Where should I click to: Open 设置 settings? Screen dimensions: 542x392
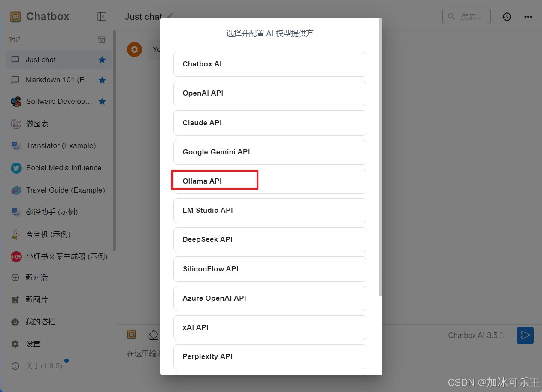(59, 344)
